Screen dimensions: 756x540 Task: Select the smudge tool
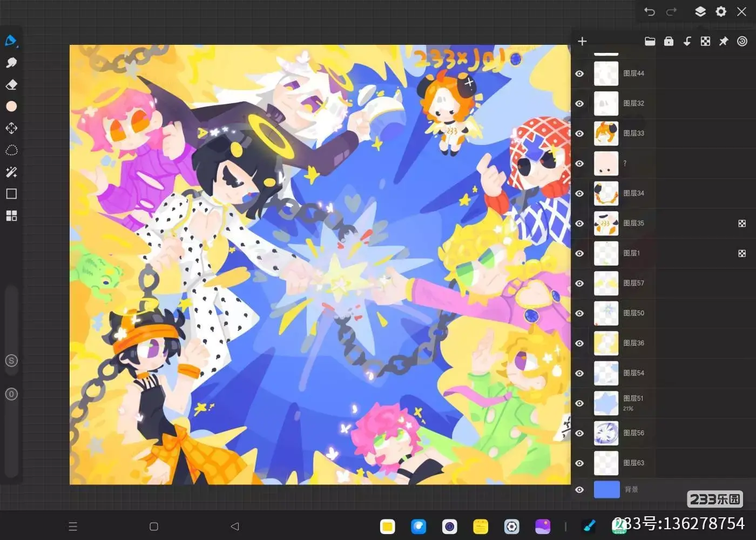[11, 63]
